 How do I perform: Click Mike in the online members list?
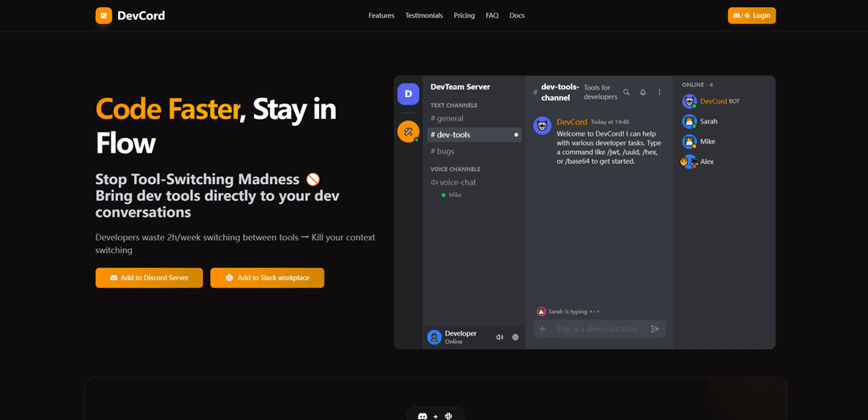707,141
